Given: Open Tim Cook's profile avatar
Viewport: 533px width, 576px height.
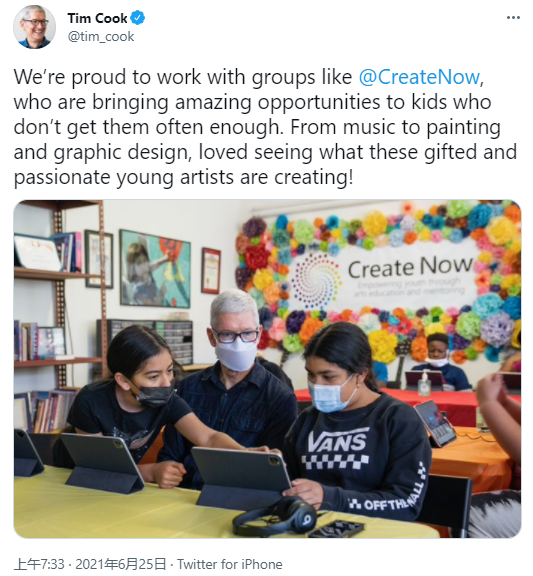Looking at the screenshot, I should coord(35,27).
